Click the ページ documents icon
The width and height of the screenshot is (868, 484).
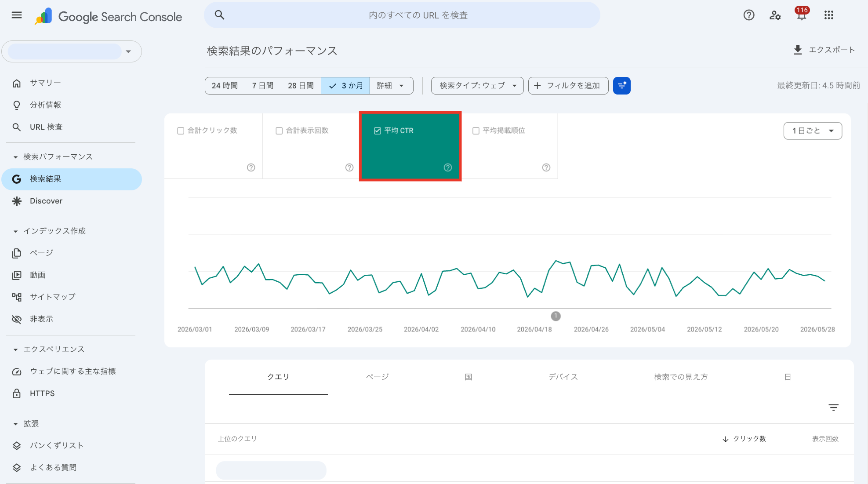(17, 253)
